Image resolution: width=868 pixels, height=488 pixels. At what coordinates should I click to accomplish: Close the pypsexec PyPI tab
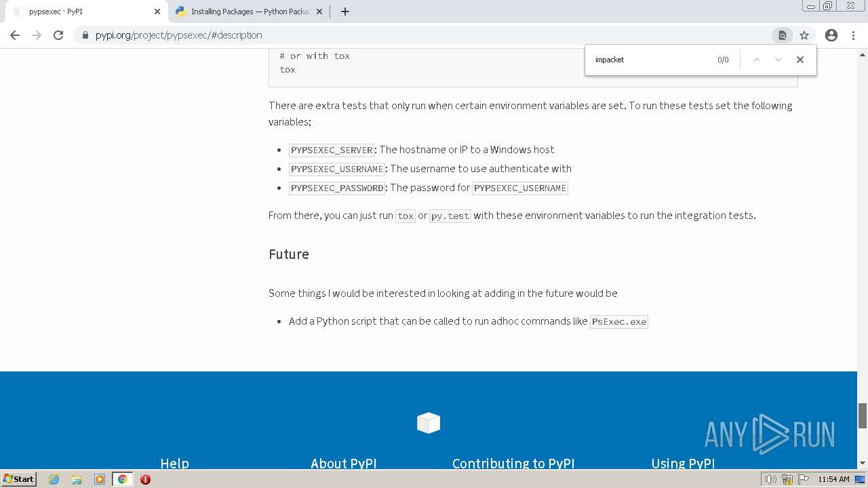(157, 12)
